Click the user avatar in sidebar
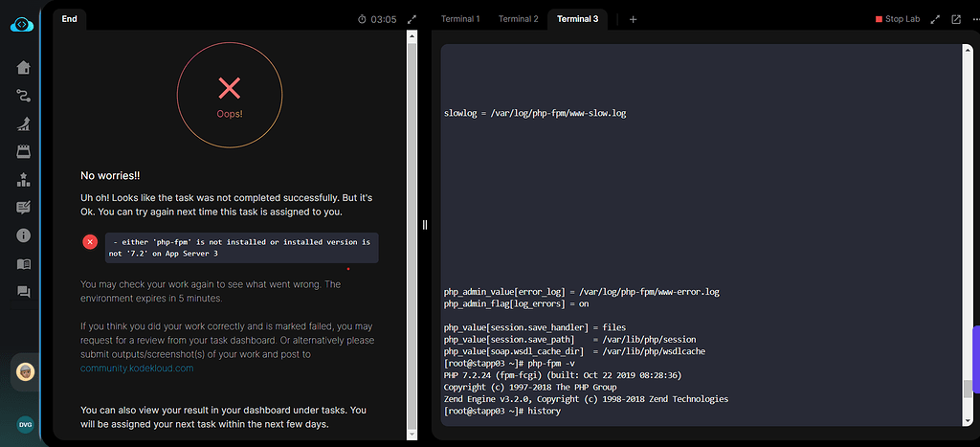This screenshot has height=447, width=980. pyautogui.click(x=25, y=372)
